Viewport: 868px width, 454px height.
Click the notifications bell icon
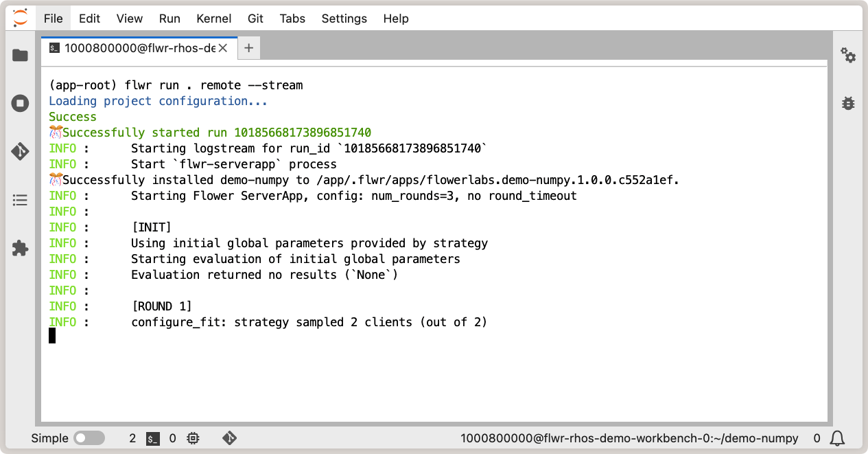pyautogui.click(x=837, y=438)
